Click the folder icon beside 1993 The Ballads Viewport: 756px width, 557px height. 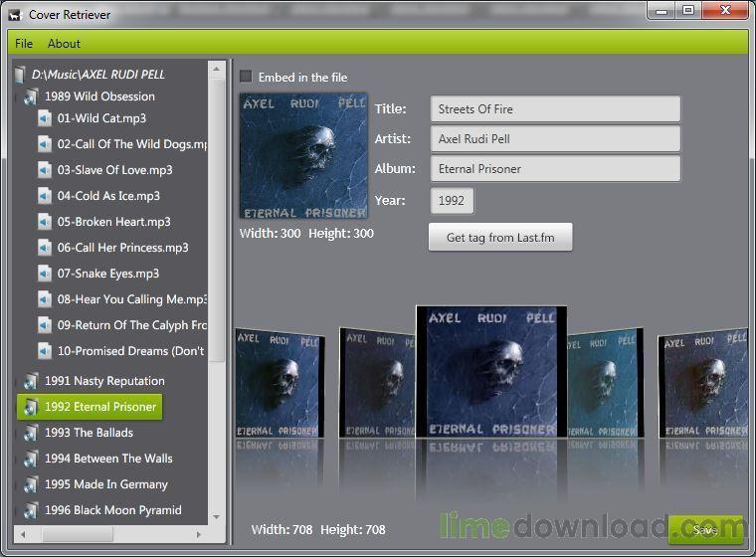click(x=29, y=433)
